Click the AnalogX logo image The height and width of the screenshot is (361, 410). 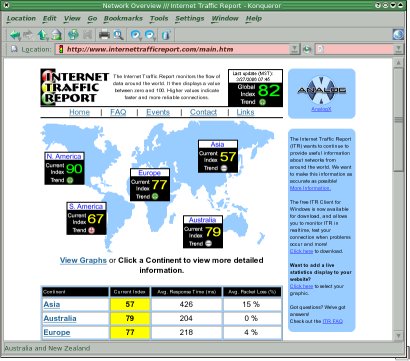(321, 90)
